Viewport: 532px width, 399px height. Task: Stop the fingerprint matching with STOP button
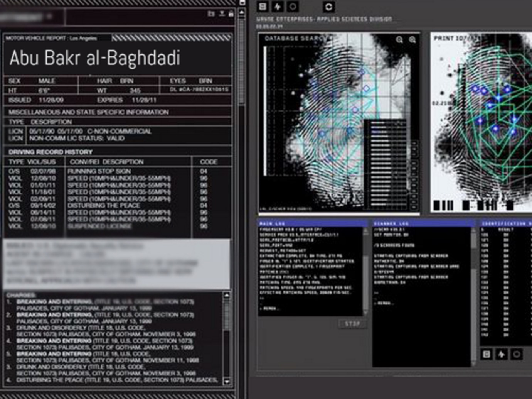352,324
